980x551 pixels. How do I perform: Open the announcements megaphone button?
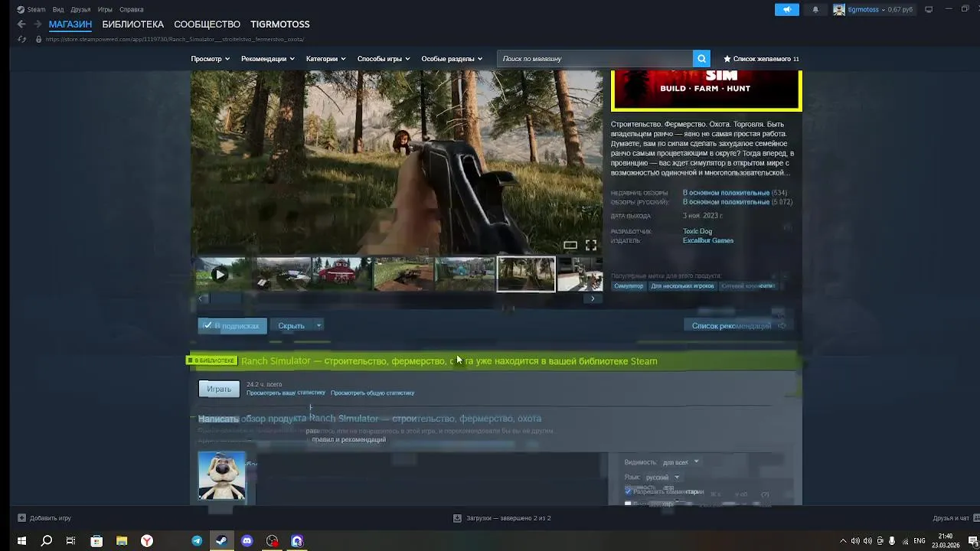786,9
